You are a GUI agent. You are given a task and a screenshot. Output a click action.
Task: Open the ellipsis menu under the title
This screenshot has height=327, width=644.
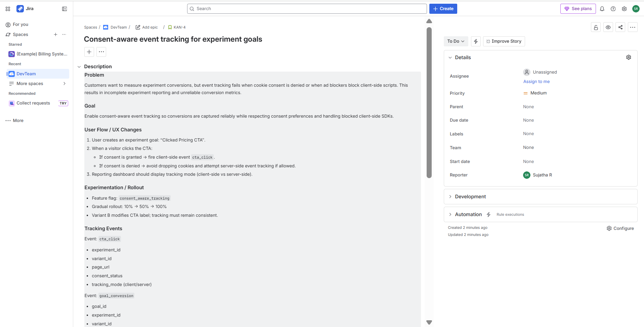tap(101, 52)
